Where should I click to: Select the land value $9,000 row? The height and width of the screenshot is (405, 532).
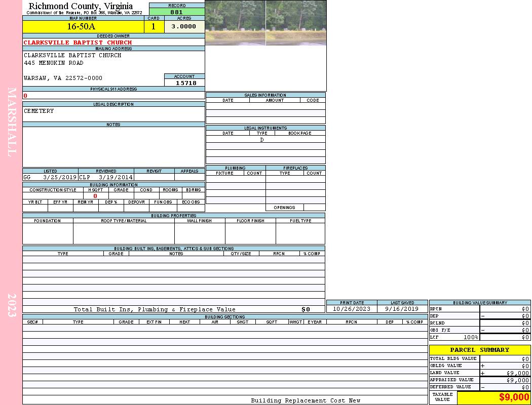[x=479, y=373]
